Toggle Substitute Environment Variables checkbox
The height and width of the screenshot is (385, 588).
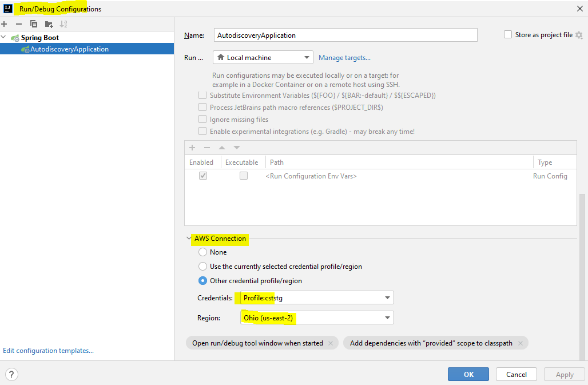tap(202, 95)
